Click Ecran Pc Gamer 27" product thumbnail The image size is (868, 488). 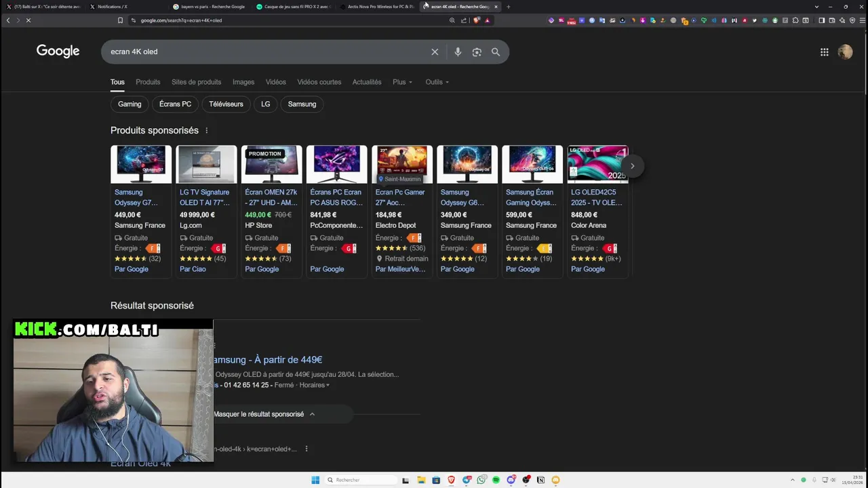coord(402,165)
